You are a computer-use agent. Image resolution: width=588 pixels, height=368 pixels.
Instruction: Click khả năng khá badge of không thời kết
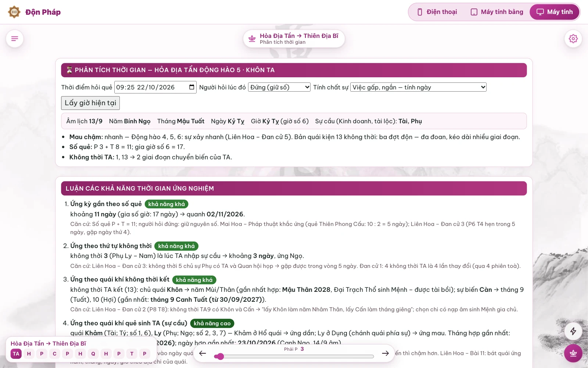pos(194,280)
